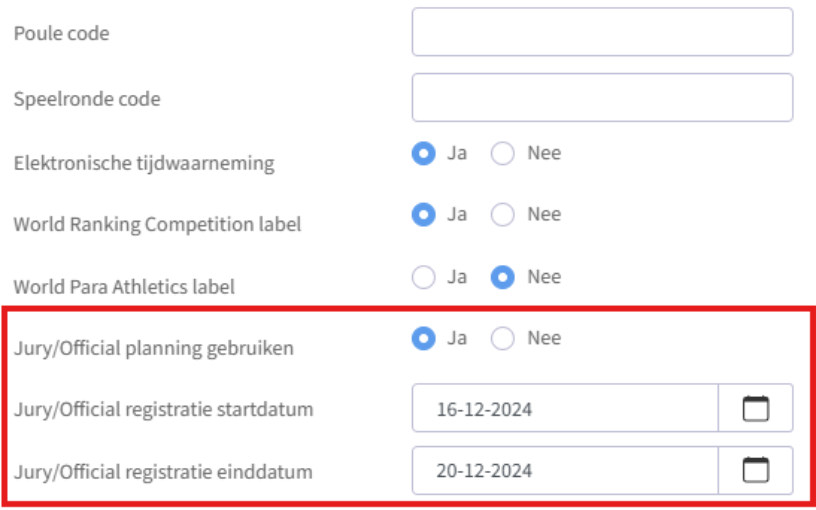816x510 pixels.
Task: Click the "Jury/Official planning gebruiken" label
Action: [154, 348]
